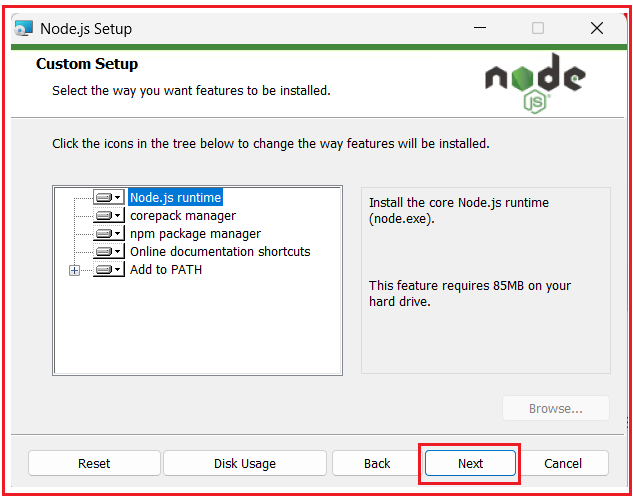Select the npm package manager tree item
The image size is (633, 500).
click(x=195, y=234)
